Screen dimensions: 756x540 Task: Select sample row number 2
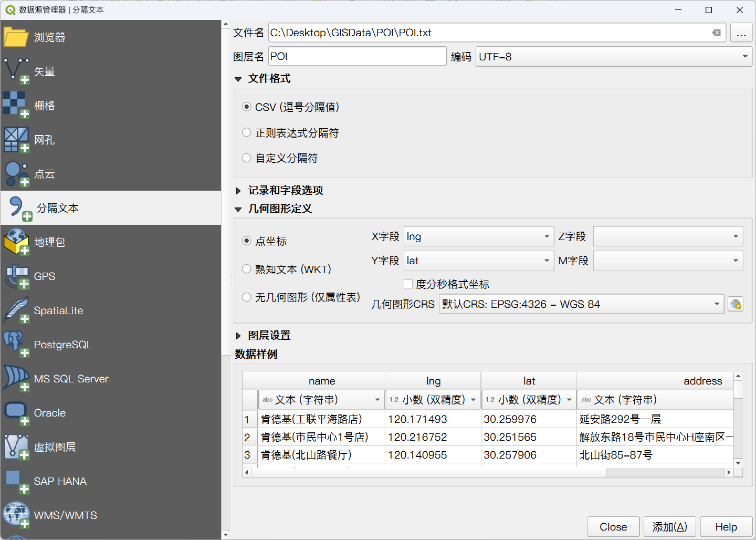coord(250,437)
